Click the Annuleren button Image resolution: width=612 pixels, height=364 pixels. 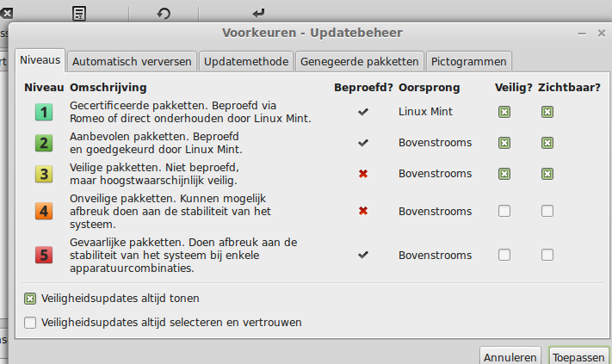click(x=510, y=356)
